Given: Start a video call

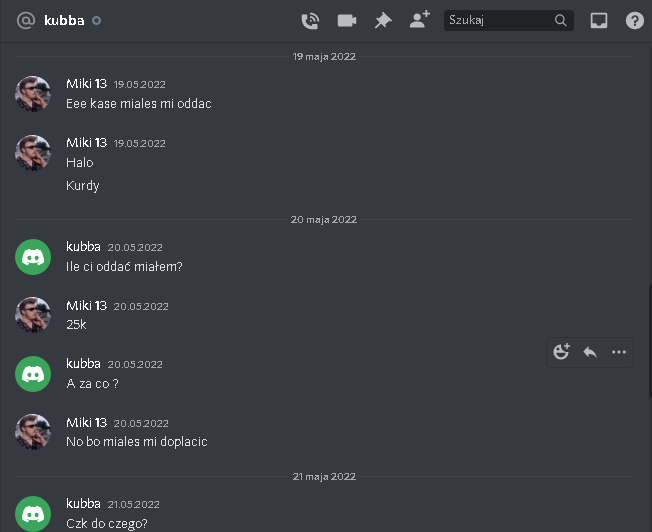Looking at the screenshot, I should (x=347, y=20).
